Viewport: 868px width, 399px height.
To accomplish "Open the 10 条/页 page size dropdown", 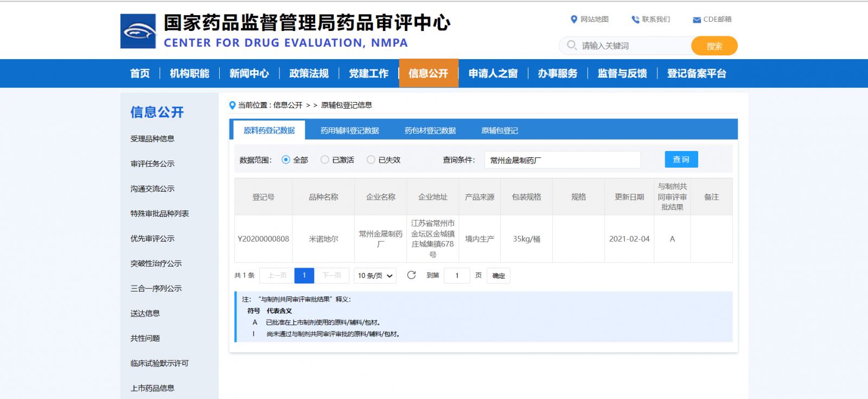I will click(375, 276).
